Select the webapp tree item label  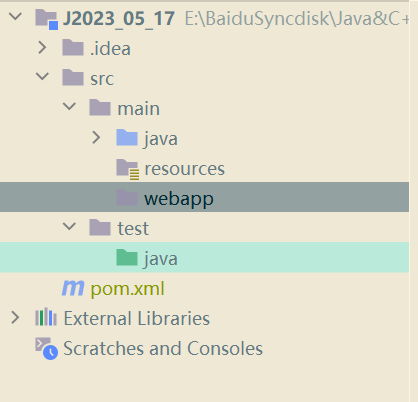[179, 199]
